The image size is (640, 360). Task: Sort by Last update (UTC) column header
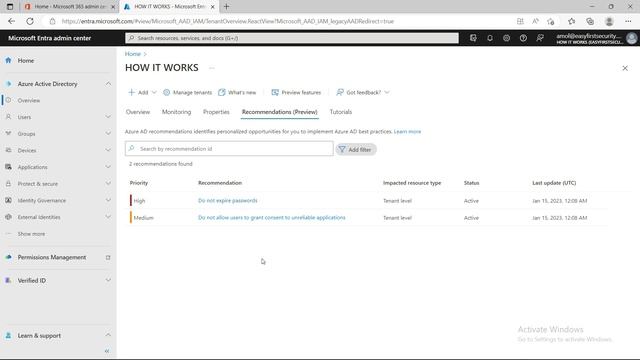point(554,183)
